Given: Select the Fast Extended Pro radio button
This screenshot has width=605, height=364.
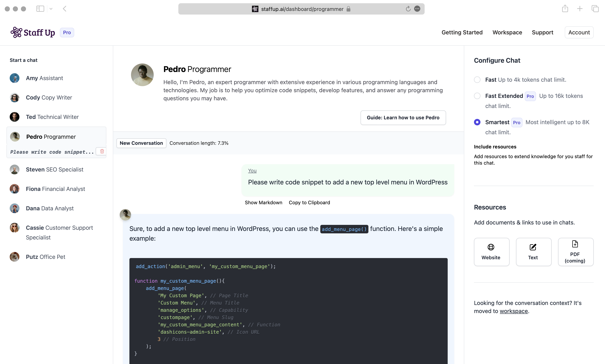Looking at the screenshot, I should click(477, 95).
